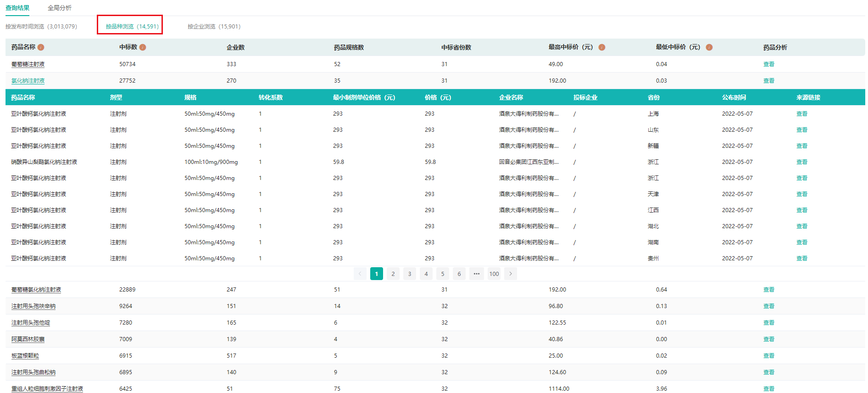Viewport: 868px width, 393px height.
Task: Expand 阿莫西林胶囊 drug row
Action: pos(28,339)
